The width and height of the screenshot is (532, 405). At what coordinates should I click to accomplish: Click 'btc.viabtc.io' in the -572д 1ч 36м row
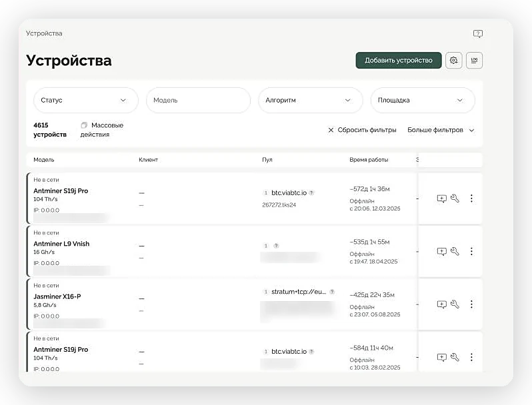pyautogui.click(x=289, y=193)
